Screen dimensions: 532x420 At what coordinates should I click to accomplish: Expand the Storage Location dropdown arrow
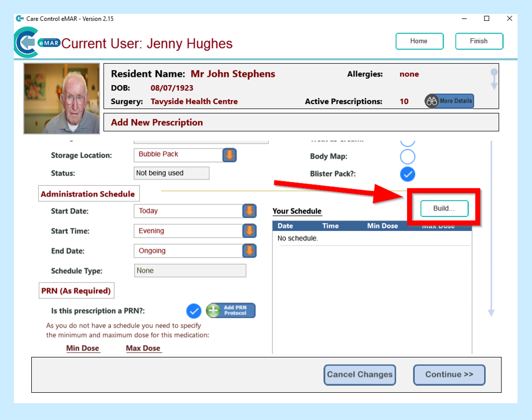click(230, 155)
